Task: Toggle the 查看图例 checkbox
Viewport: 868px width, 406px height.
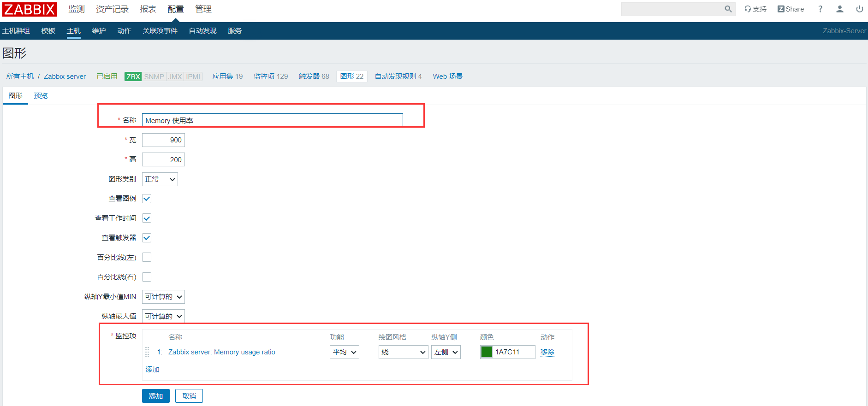Action: point(147,199)
